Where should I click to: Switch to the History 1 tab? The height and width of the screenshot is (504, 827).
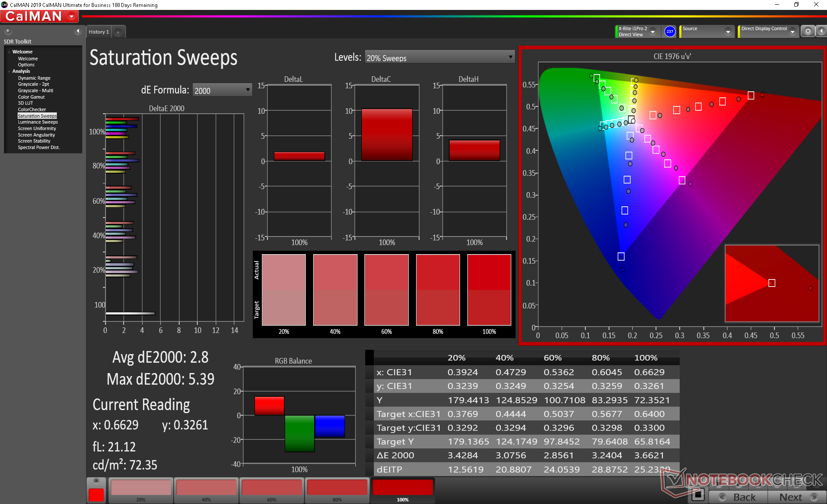(x=99, y=32)
